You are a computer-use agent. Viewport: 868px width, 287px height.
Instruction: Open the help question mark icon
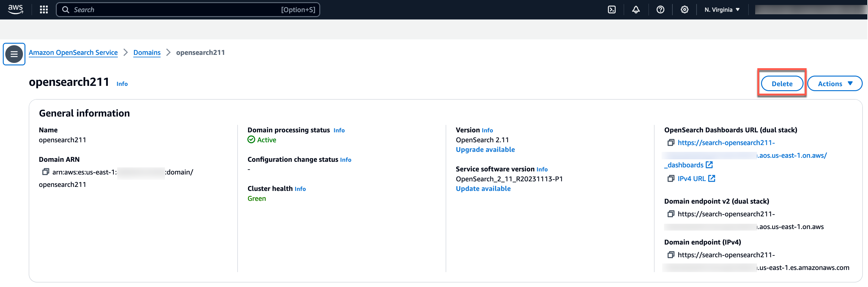[660, 9]
